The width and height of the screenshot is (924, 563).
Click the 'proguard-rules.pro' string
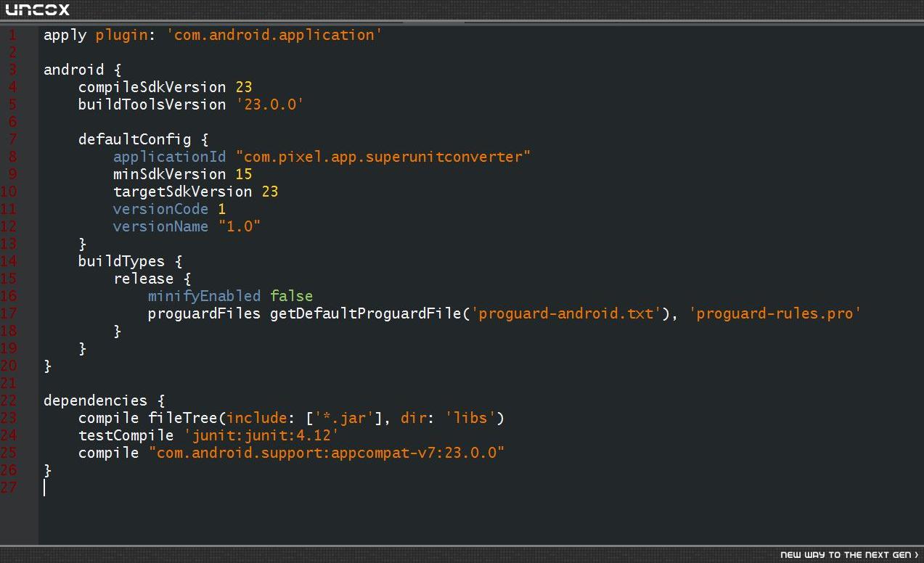[775, 313]
